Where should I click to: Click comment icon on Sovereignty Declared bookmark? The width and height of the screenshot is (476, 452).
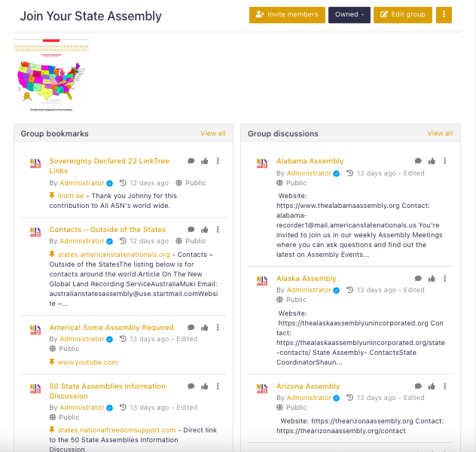point(191,160)
